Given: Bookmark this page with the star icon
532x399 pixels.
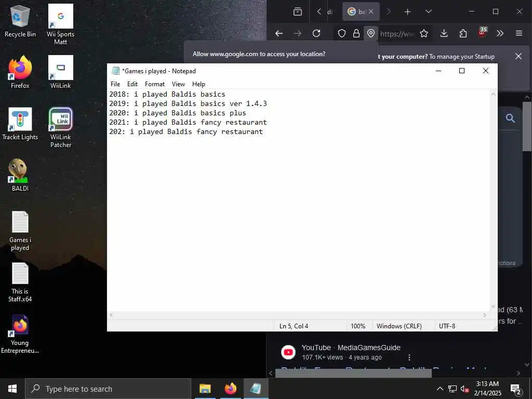Looking at the screenshot, I should point(424,33).
